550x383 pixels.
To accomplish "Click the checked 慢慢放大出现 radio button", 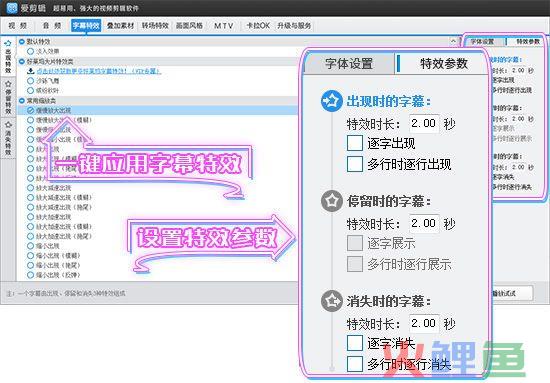I will pos(31,110).
